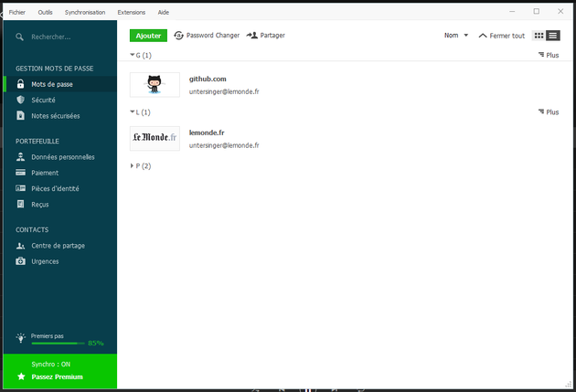
Task: Click the person icon beside Données personnelles
Action: click(x=20, y=157)
